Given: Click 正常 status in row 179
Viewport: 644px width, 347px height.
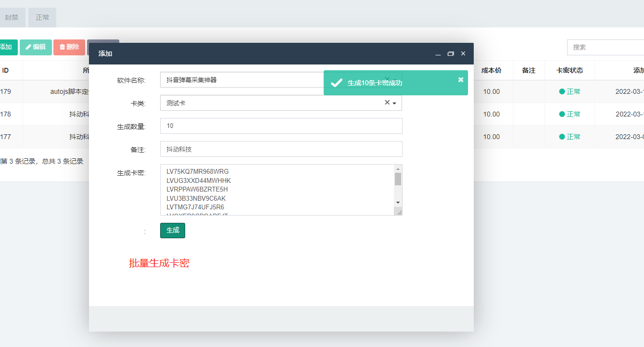Looking at the screenshot, I should tap(570, 91).
